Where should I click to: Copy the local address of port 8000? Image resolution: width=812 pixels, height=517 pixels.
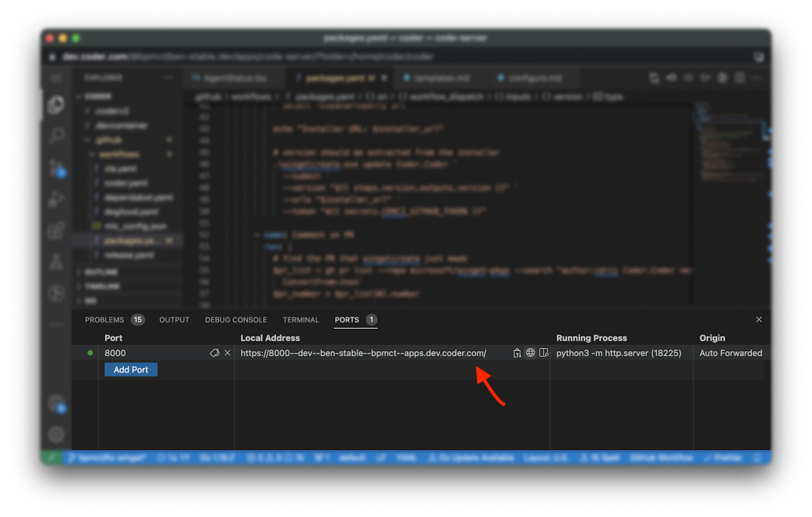517,353
